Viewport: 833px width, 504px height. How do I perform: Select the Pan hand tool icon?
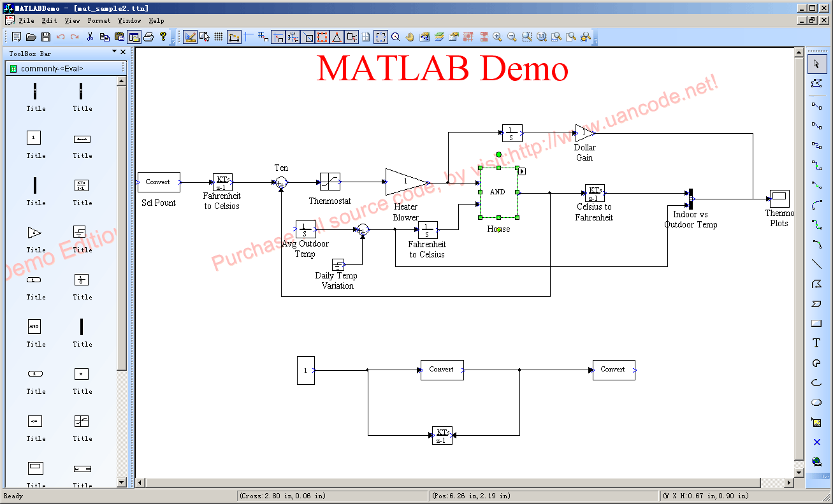(410, 37)
